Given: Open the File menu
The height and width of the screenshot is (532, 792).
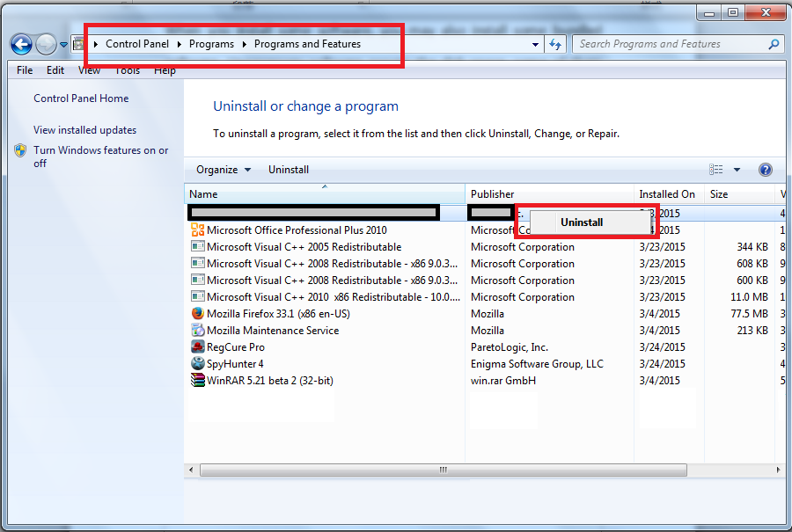Looking at the screenshot, I should [x=25, y=70].
